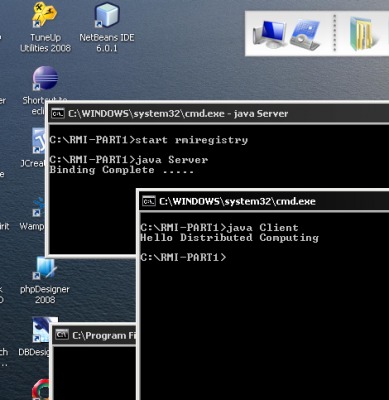Click the empty C:\RMI-PART1> prompt in the client window
This screenshot has width=389, height=400.
click(x=183, y=257)
